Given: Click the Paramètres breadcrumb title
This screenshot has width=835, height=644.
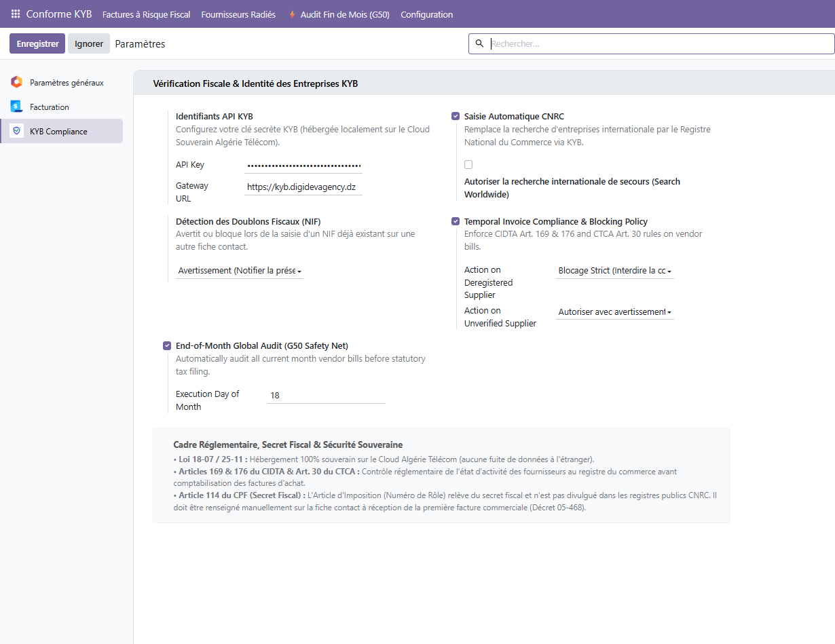Looking at the screenshot, I should pyautogui.click(x=140, y=43).
